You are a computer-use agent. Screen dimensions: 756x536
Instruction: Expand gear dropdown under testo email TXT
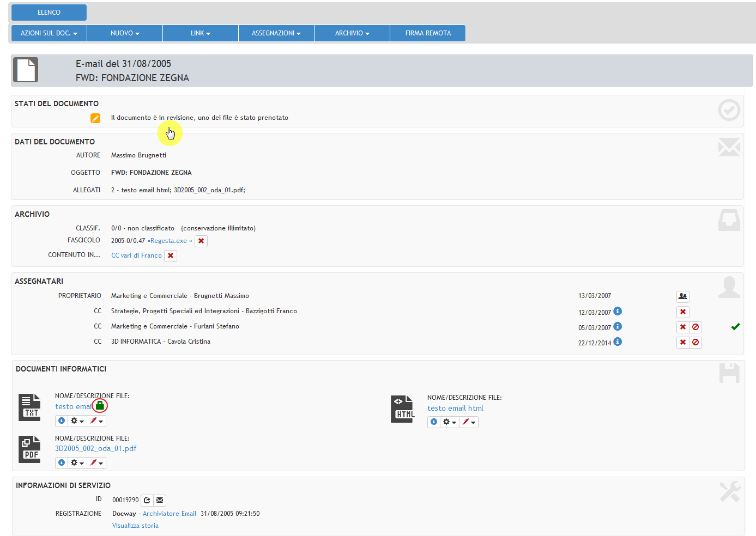[x=77, y=421]
